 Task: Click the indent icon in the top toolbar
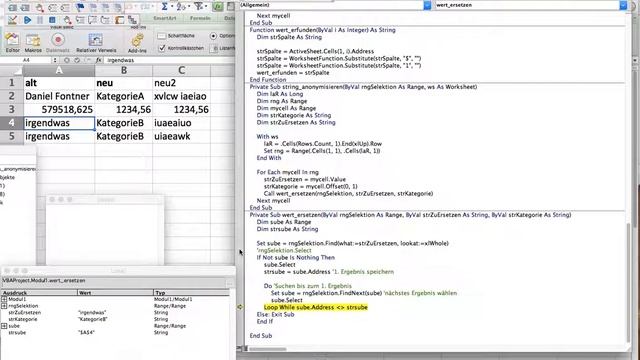pyautogui.click(x=13, y=7)
